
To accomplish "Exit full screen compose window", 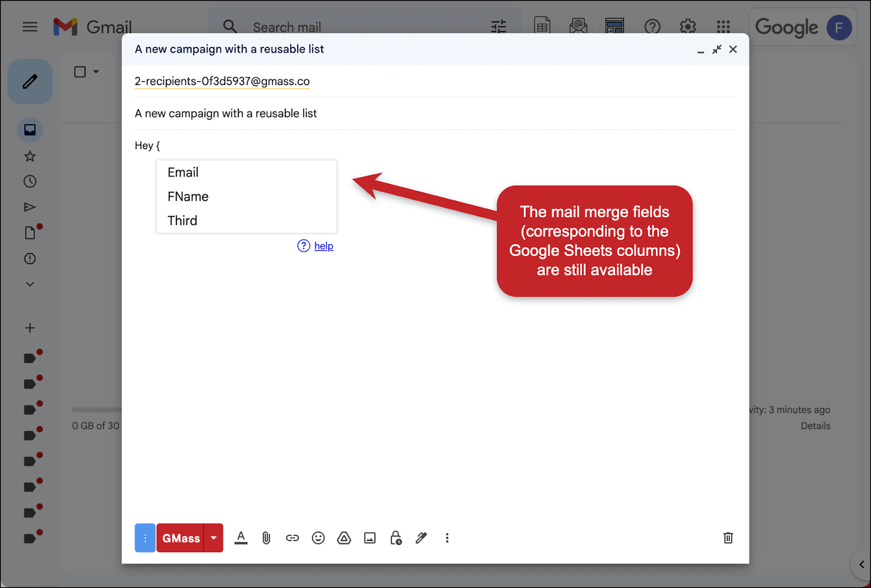I will coord(717,50).
